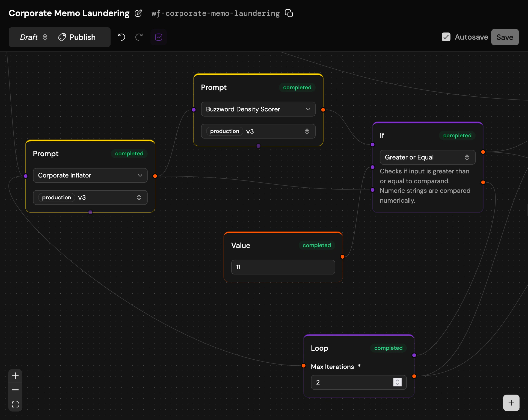This screenshot has width=528, height=420.
Task: Click the Max Iterations stepper arrows
Action: [x=398, y=382]
